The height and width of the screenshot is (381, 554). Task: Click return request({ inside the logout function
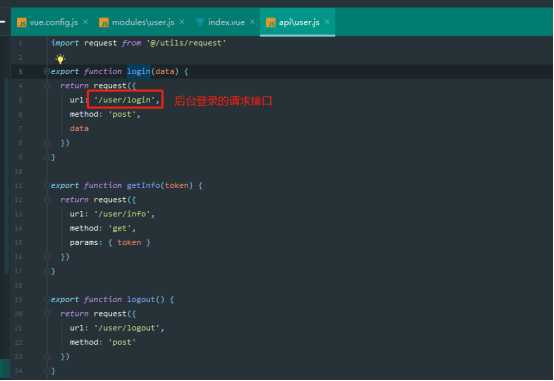point(98,314)
